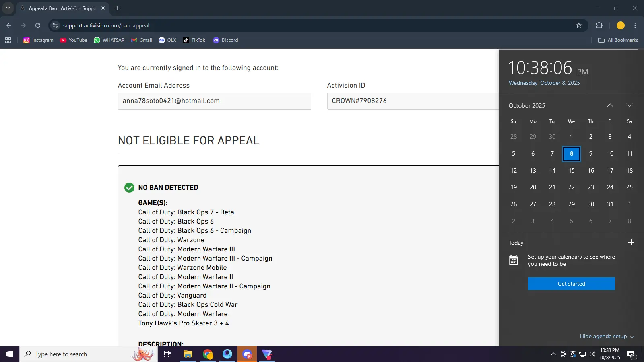Open the OLX bookmark
Viewport: 644px width, 362px height.
pyautogui.click(x=167, y=40)
